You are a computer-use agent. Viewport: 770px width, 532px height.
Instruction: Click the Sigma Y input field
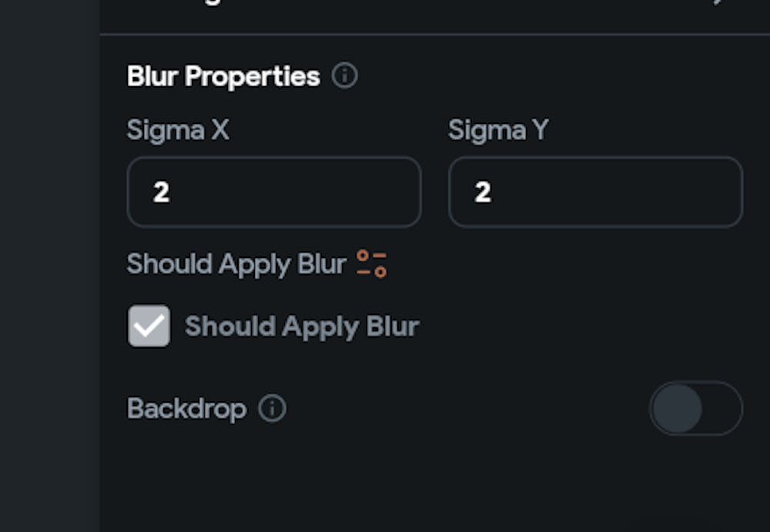pos(595,192)
